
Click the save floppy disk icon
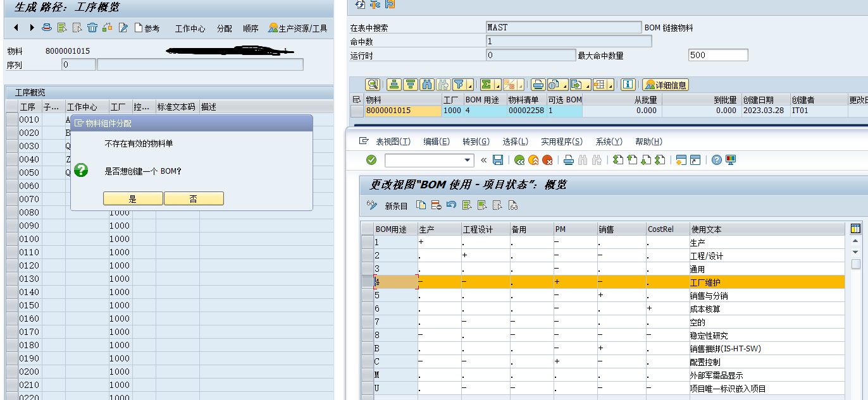498,160
